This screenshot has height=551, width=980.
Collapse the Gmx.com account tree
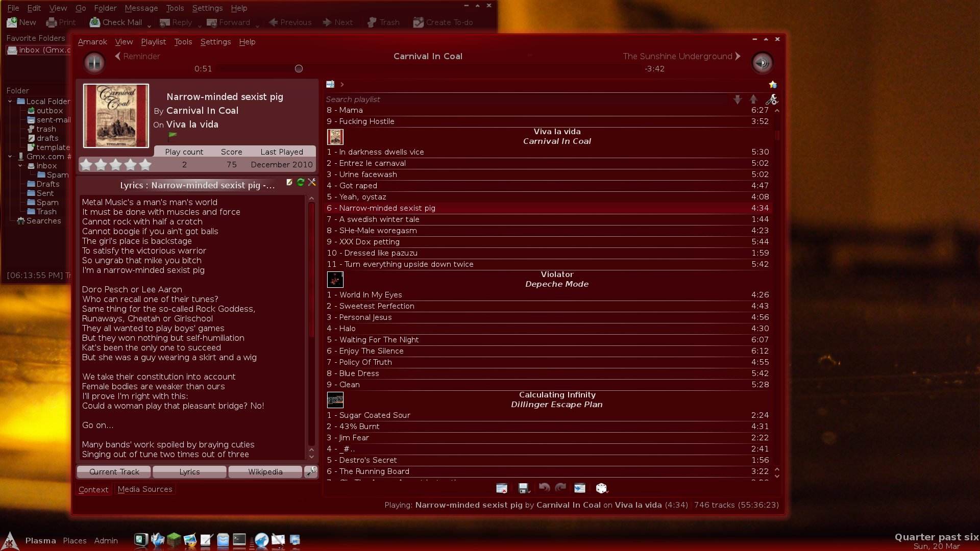[10, 156]
